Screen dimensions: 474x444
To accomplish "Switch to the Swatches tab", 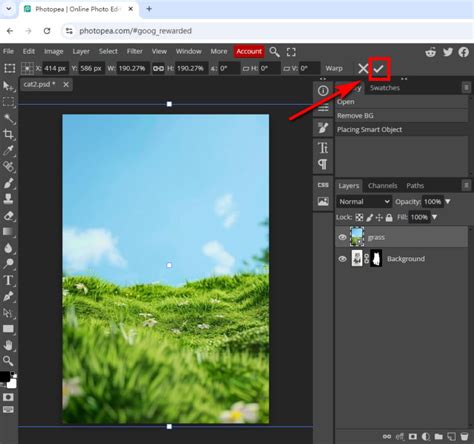I will click(x=385, y=88).
